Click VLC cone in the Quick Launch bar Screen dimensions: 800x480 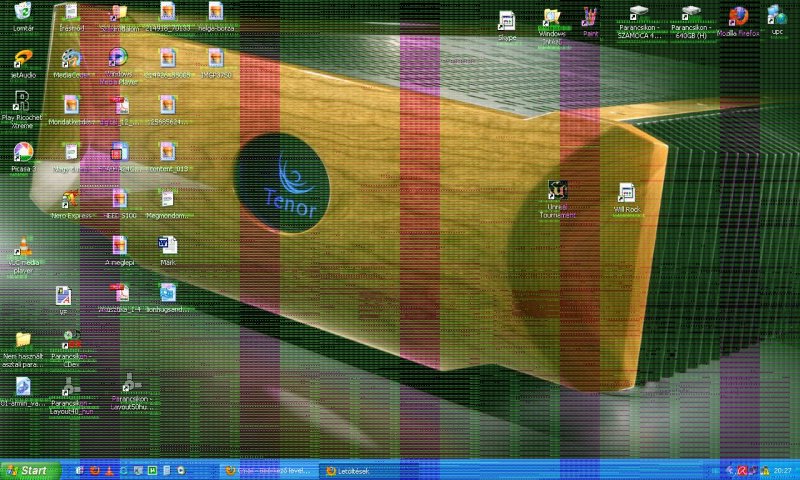click(x=109, y=471)
